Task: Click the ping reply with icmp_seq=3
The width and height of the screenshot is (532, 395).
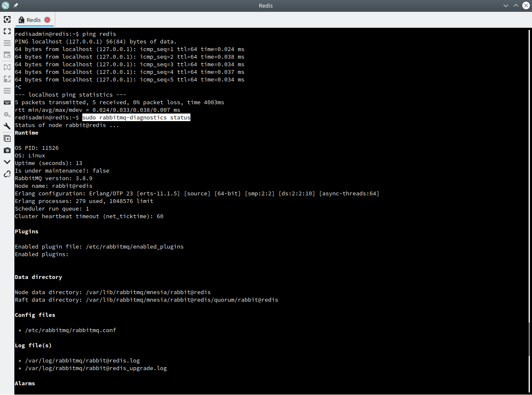Action: [x=130, y=65]
